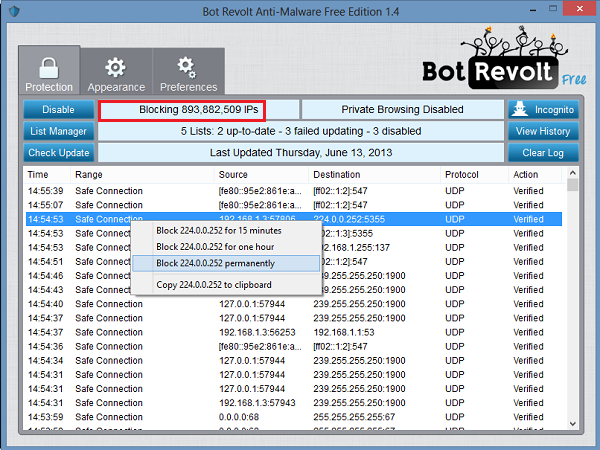Select the log row at 14:54:34

click(294, 360)
